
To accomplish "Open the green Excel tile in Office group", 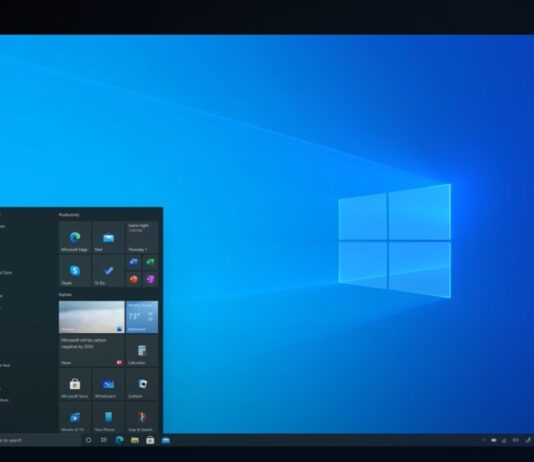I will (150, 262).
